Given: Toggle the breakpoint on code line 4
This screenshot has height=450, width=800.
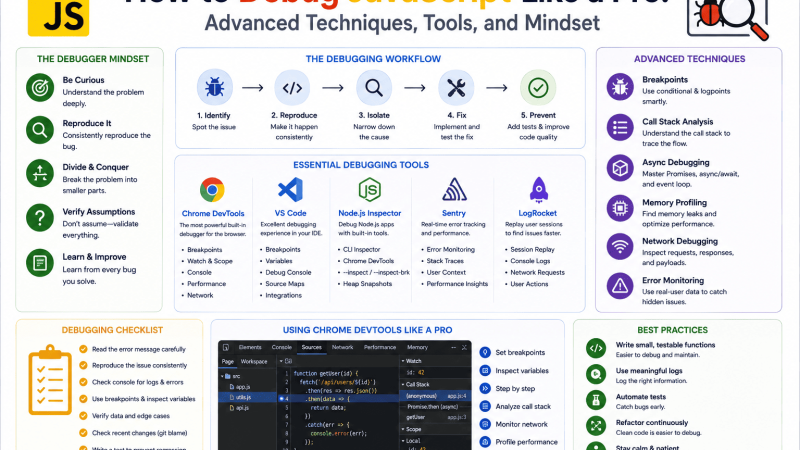Looking at the screenshot, I should pyautogui.click(x=282, y=398).
